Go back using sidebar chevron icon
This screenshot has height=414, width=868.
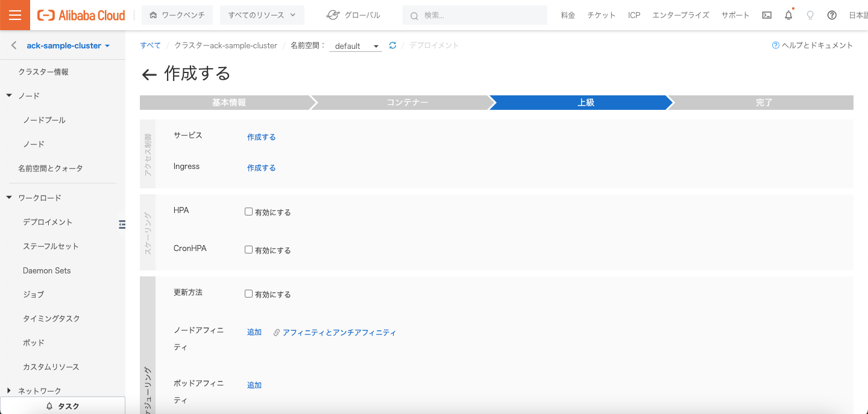[x=14, y=45]
